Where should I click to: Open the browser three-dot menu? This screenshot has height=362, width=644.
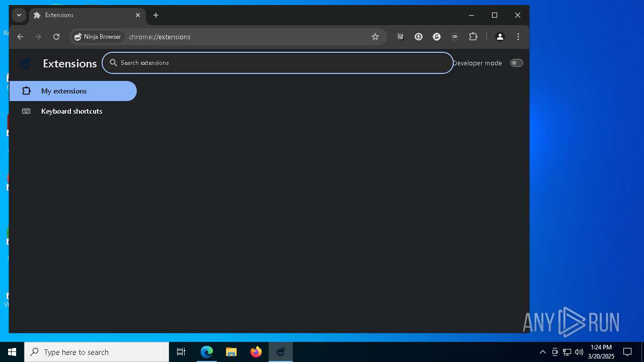518,37
